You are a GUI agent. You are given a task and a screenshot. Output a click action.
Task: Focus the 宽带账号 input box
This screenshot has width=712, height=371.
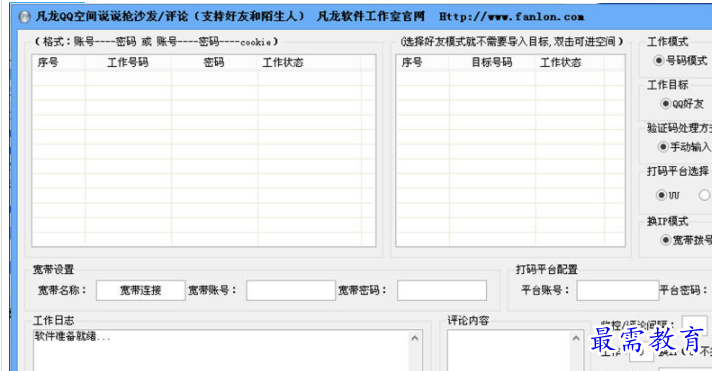click(x=291, y=290)
